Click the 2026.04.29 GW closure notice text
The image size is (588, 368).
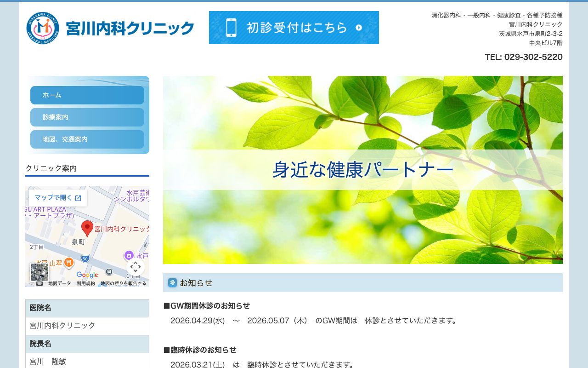315,321
